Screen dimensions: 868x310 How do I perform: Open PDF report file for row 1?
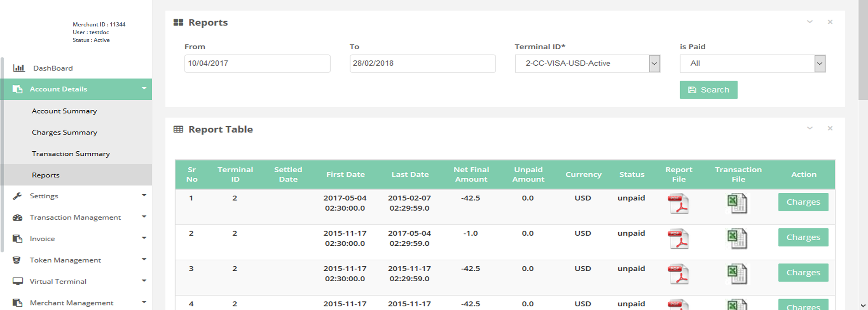(x=678, y=204)
